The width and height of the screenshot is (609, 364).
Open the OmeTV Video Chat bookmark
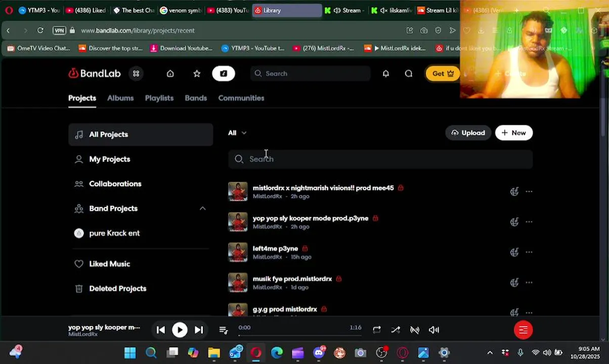point(38,49)
